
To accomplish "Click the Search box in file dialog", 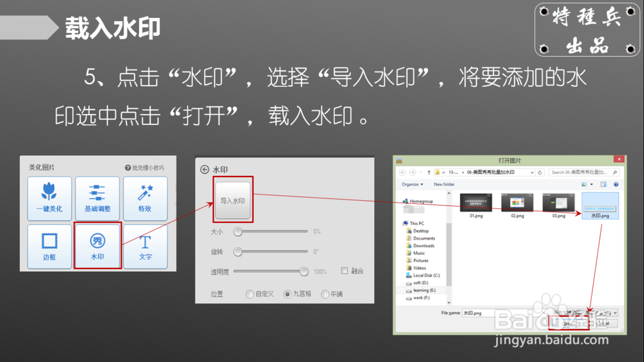I will click(x=583, y=172).
